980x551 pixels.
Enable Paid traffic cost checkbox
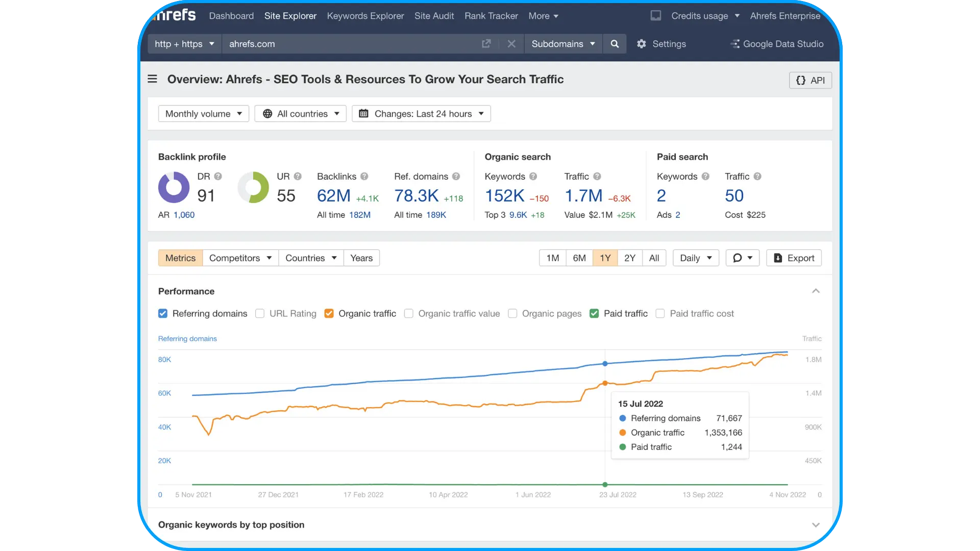(x=660, y=314)
